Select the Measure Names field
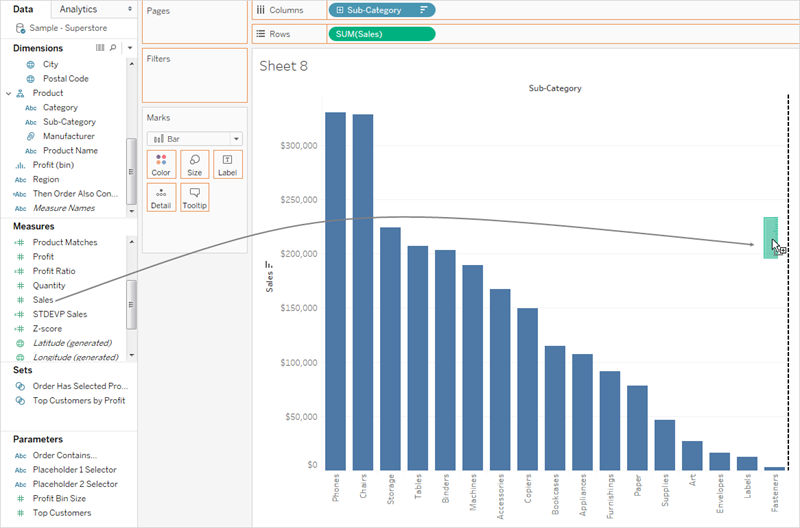This screenshot has width=800, height=528. coord(64,208)
